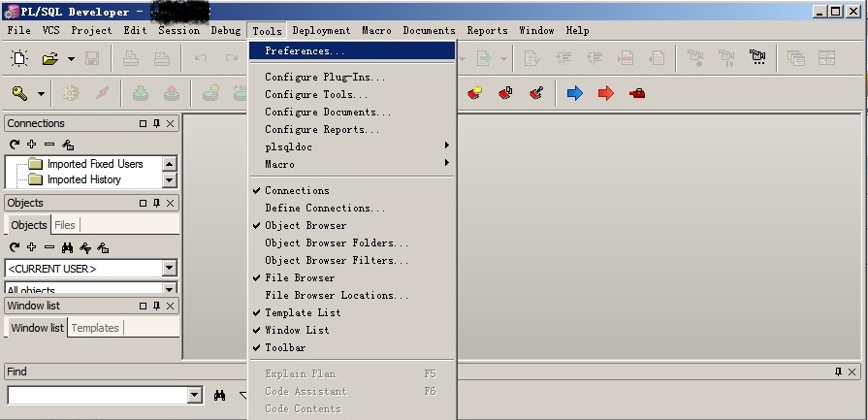868x420 pixels.
Task: Click the binoculars icon in Find panel
Action: pyautogui.click(x=220, y=395)
